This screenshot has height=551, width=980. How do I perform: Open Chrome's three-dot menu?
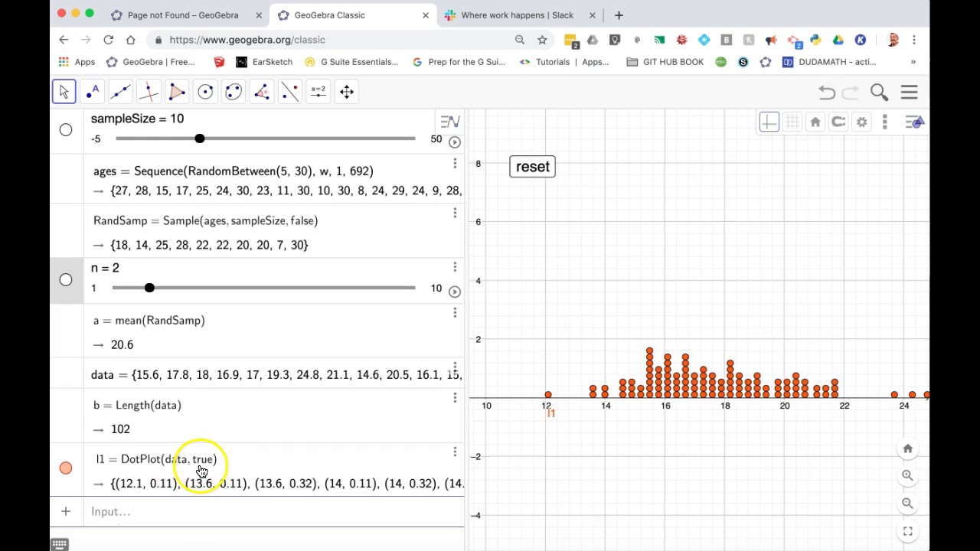(913, 40)
